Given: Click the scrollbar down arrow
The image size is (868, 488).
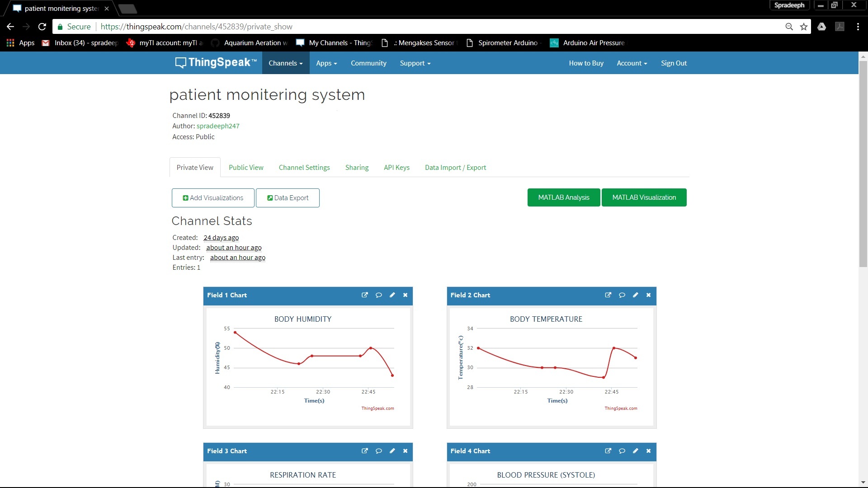Looking at the screenshot, I should (863, 483).
